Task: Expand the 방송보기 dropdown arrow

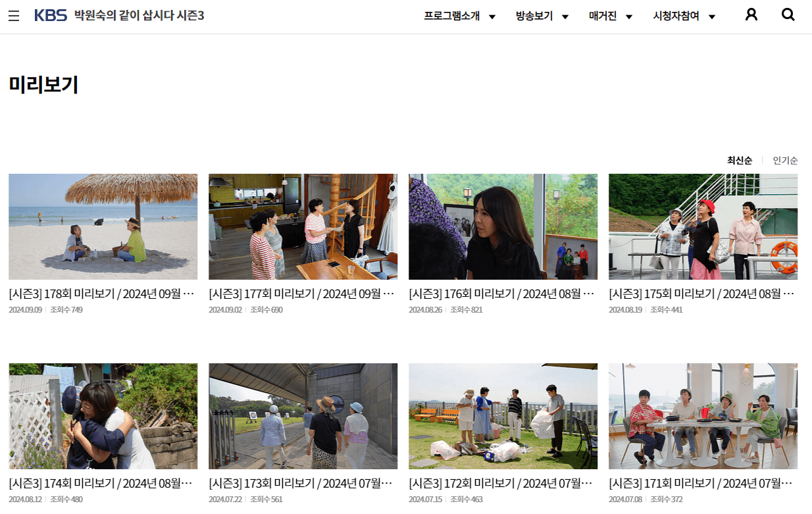Action: [x=565, y=17]
